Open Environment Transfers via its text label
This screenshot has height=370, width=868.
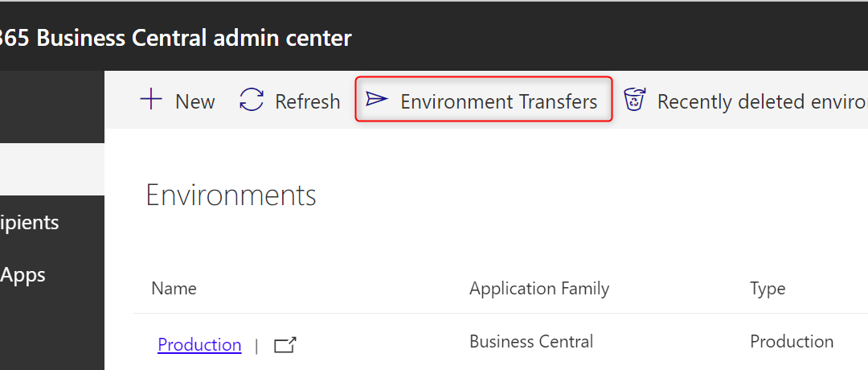(x=498, y=101)
